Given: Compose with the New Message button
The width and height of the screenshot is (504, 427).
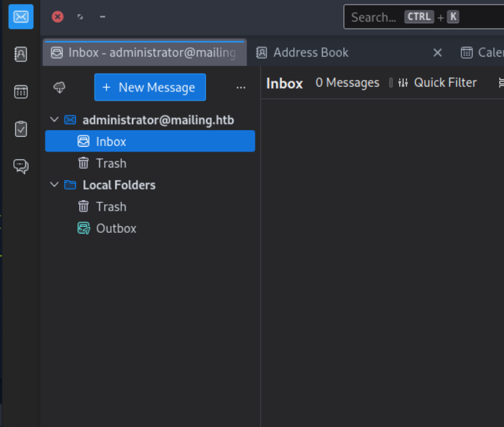Looking at the screenshot, I should point(149,87).
